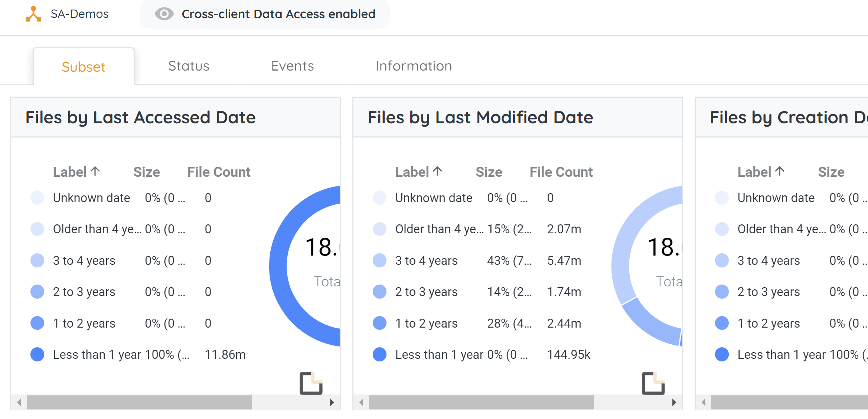Viewport: 868px width, 419px height.
Task: Sort Creation Date table by Label arrow
Action: 780,171
